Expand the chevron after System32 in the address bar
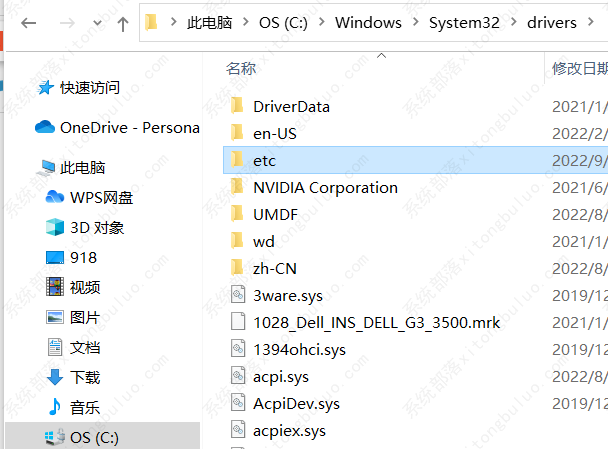Screen dimensions: 608x449 pyautogui.click(x=489, y=22)
